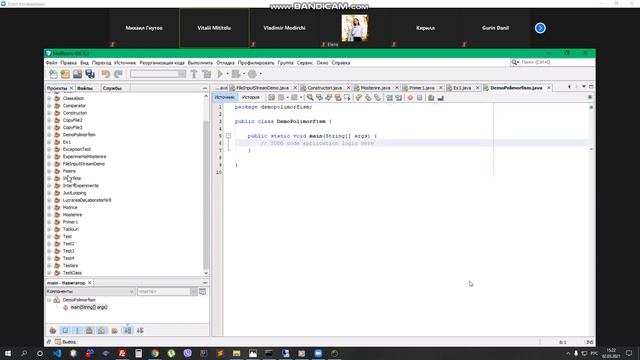The image size is (640, 360).
Task: Expand the ExceptionTest project node
Action: tap(49, 149)
